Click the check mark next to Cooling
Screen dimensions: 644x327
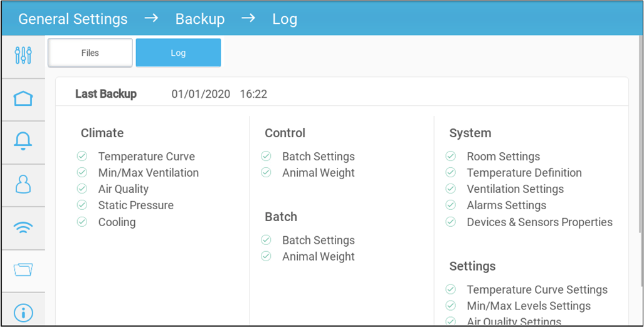(x=82, y=222)
